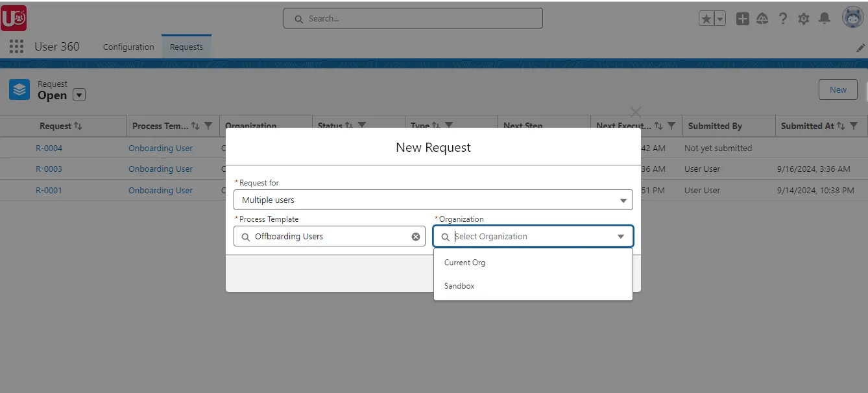Switch to the Configuration tab
The height and width of the screenshot is (393, 868).
point(128,47)
